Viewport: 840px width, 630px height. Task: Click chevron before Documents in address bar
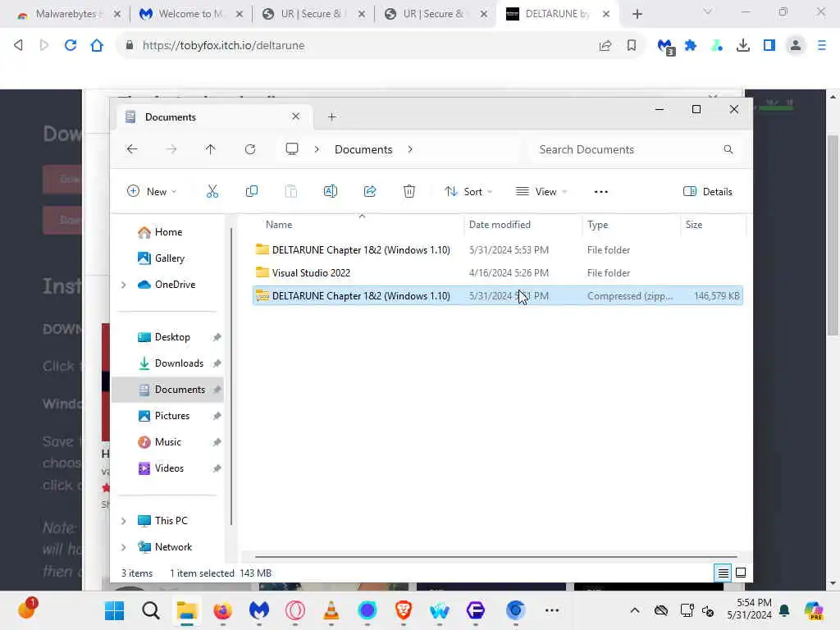[317, 149]
